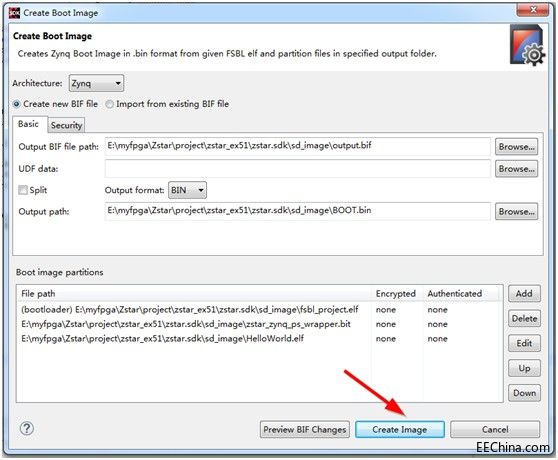
Task: Open the Architecture Zynq dropdown
Action: [x=96, y=83]
